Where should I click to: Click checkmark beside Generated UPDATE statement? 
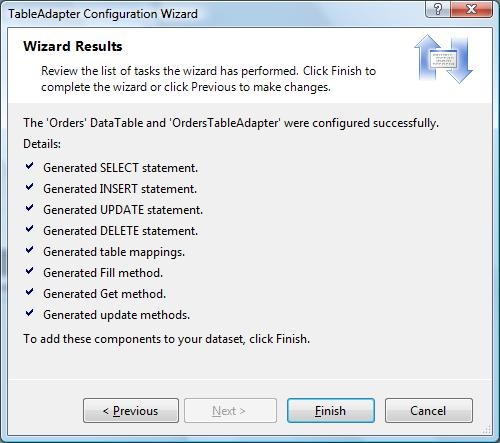coord(29,208)
